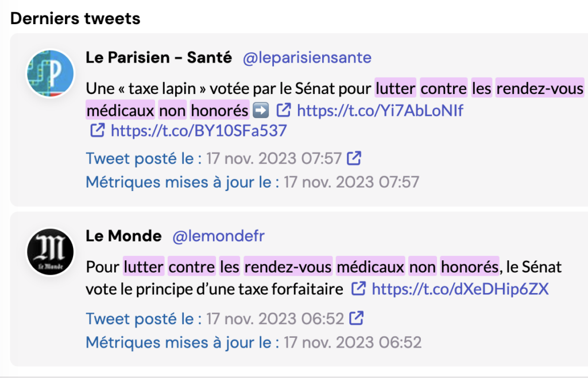Click "Tweet posté le" in Le Parisien tweet
Image resolution: width=588 pixels, height=378 pixels.
click(x=144, y=158)
